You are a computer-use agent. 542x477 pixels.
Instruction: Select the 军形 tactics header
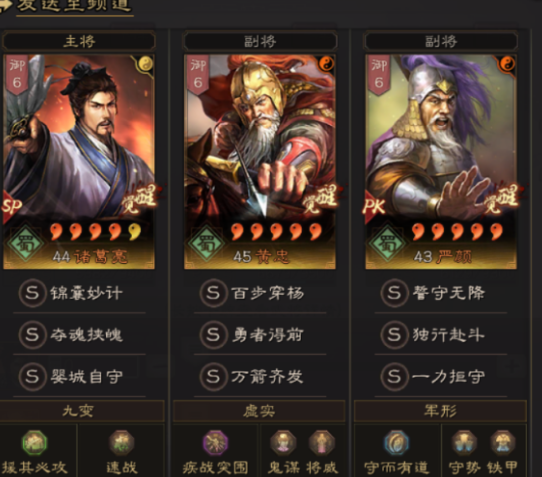440,411
